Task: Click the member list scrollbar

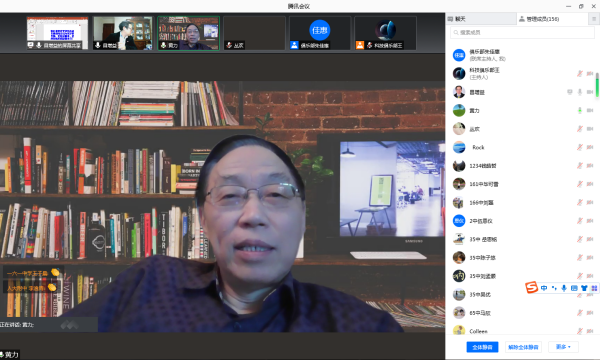Action: [x=597, y=85]
